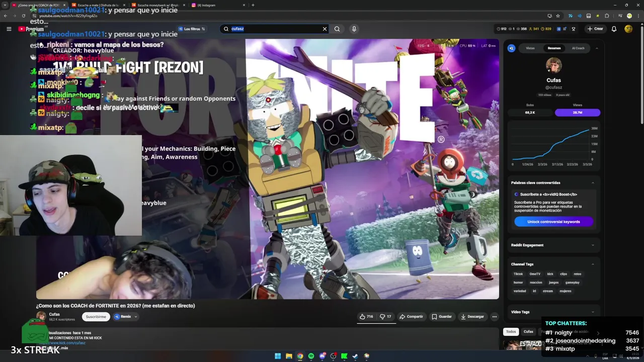Click the YouTube search input field
This screenshot has width=644, height=362.
(x=274, y=29)
